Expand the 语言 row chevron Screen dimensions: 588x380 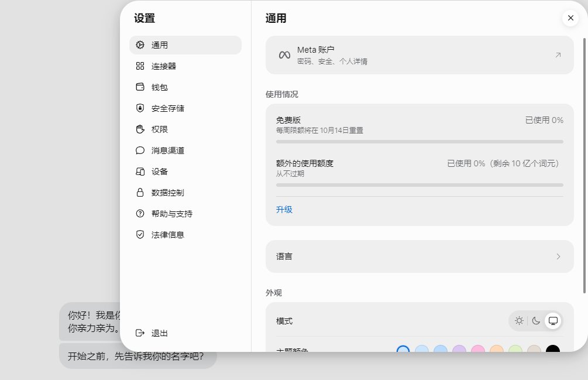click(558, 256)
